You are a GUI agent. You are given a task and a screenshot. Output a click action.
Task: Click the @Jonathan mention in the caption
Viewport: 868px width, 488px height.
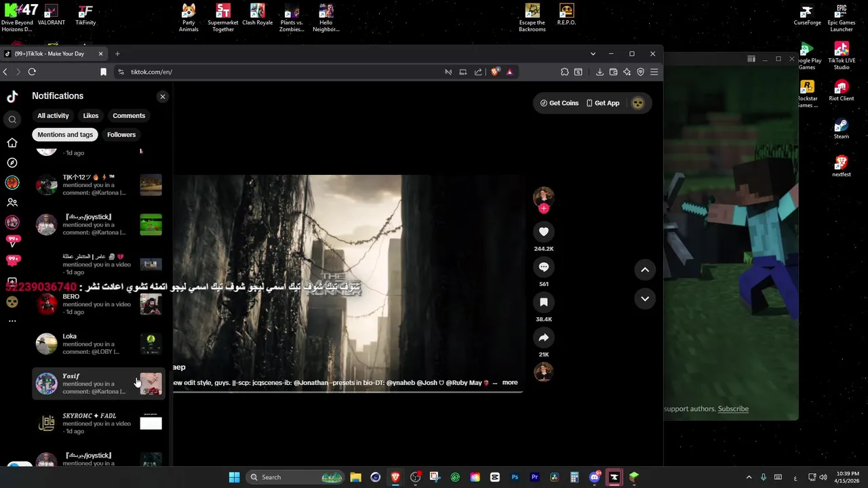(310, 383)
